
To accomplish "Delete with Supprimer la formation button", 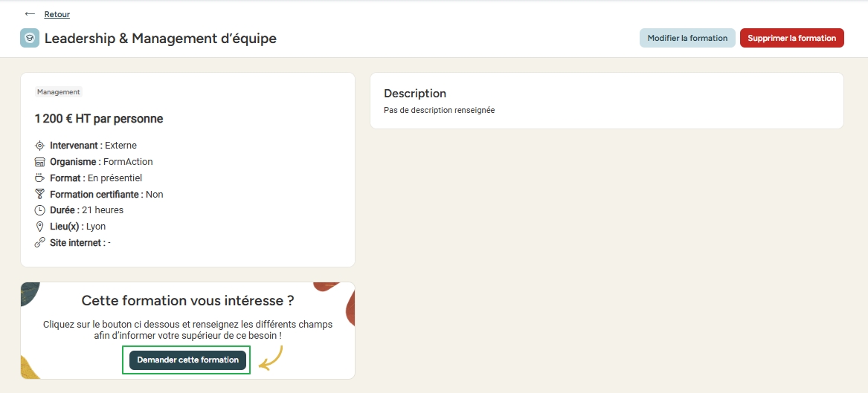I will coord(791,38).
